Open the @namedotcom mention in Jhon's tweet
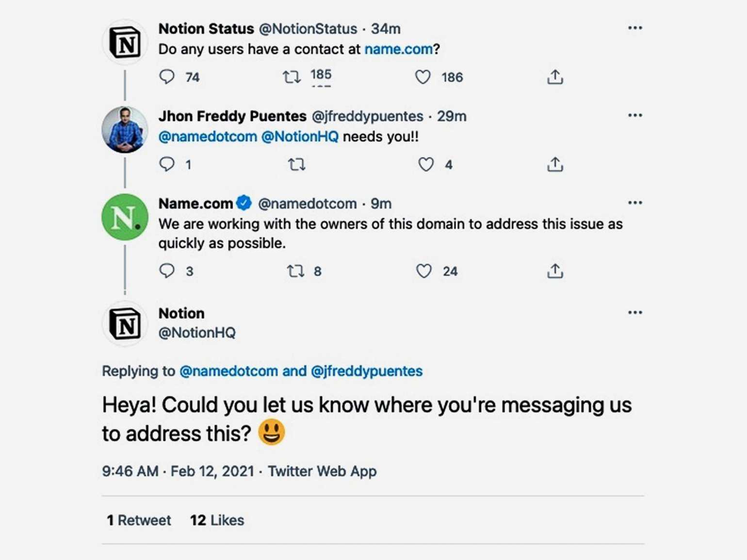 208,137
